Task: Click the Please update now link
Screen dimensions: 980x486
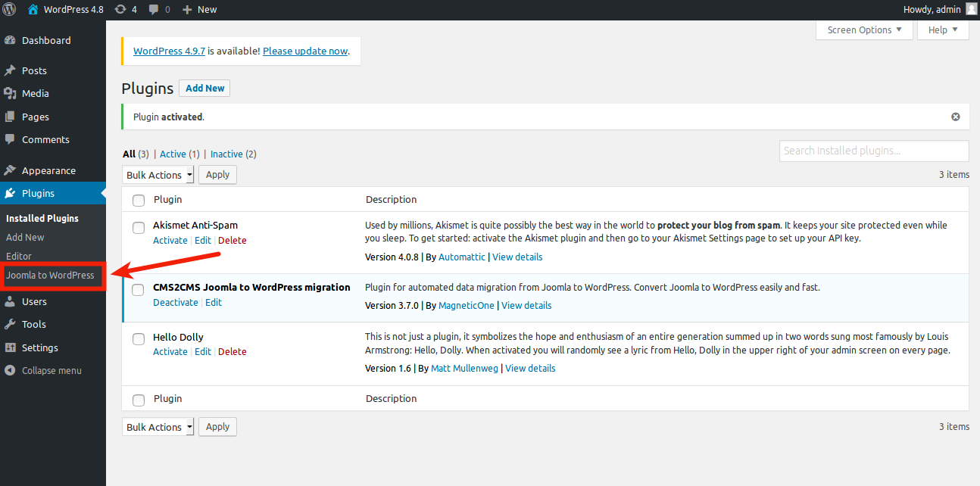Action: coord(305,51)
